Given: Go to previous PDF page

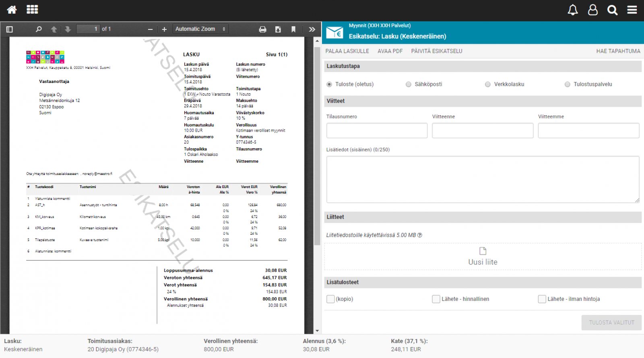Looking at the screenshot, I should pos(54,29).
